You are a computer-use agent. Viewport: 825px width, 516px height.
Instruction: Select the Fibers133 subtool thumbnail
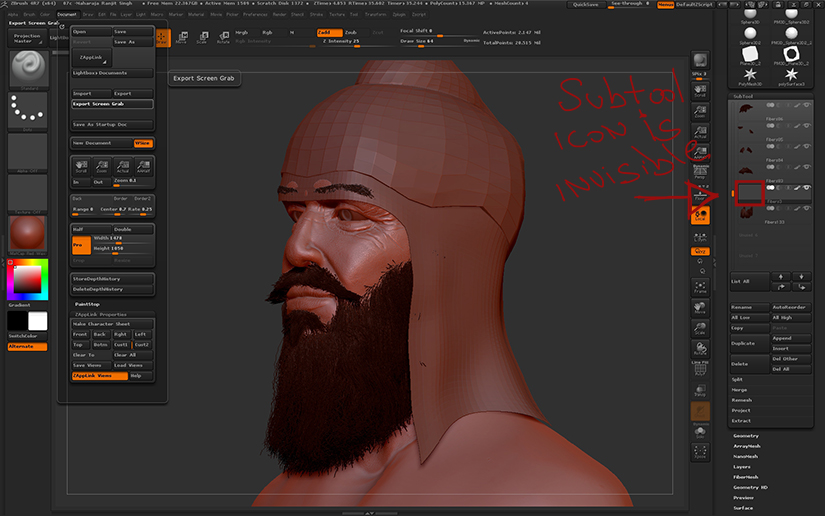pos(746,214)
